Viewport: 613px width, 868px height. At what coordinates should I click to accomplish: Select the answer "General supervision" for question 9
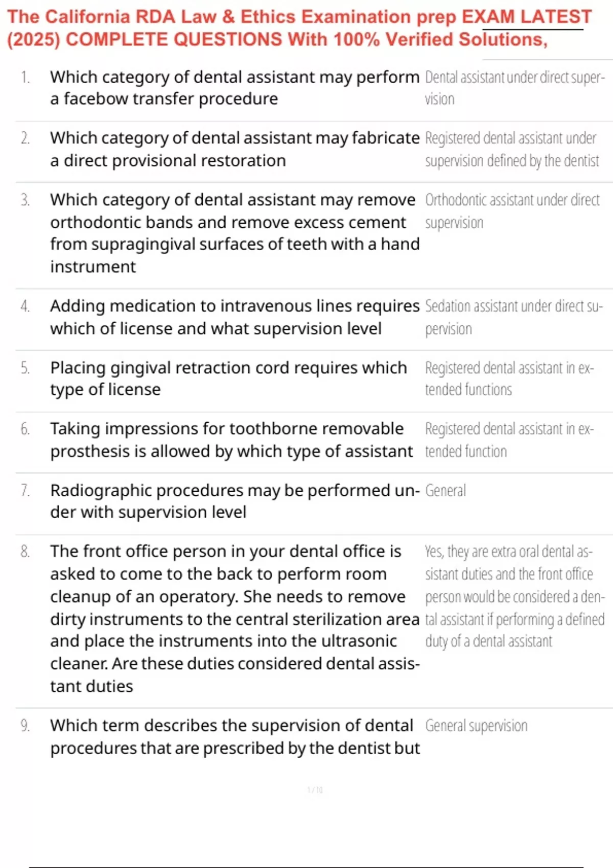[476, 726]
